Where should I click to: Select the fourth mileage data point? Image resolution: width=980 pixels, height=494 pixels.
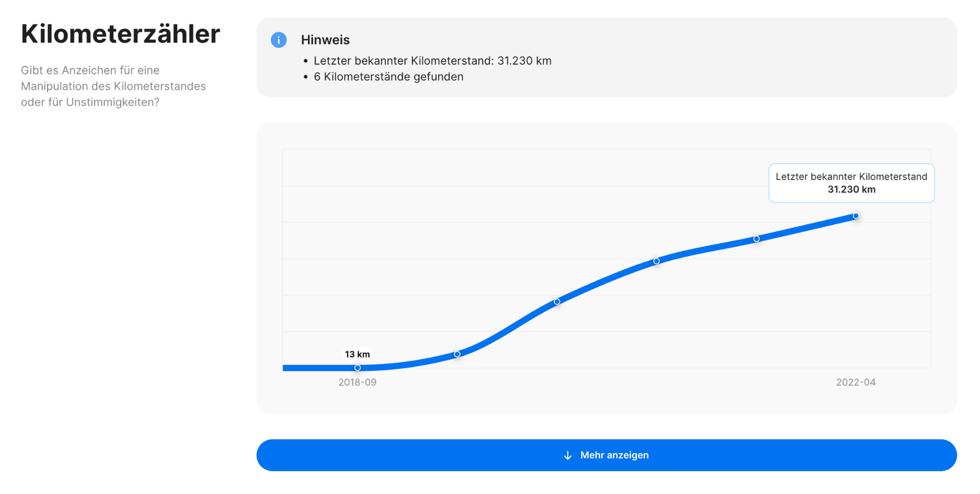click(x=657, y=261)
